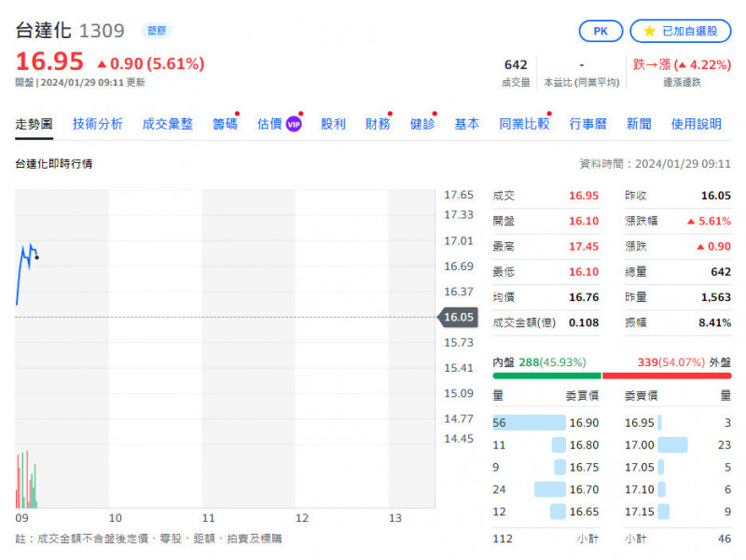Click the 塑膠 industry tag
This screenshot has height=560, width=746.
click(x=157, y=31)
